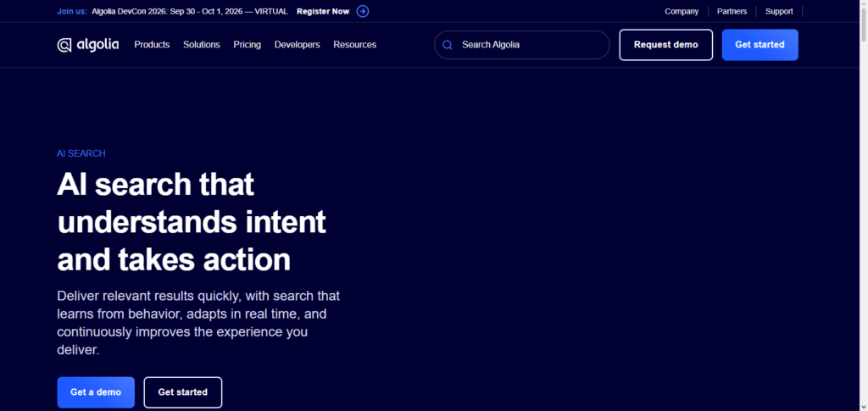This screenshot has height=411, width=868.
Task: Open the Resources menu
Action: click(x=355, y=45)
